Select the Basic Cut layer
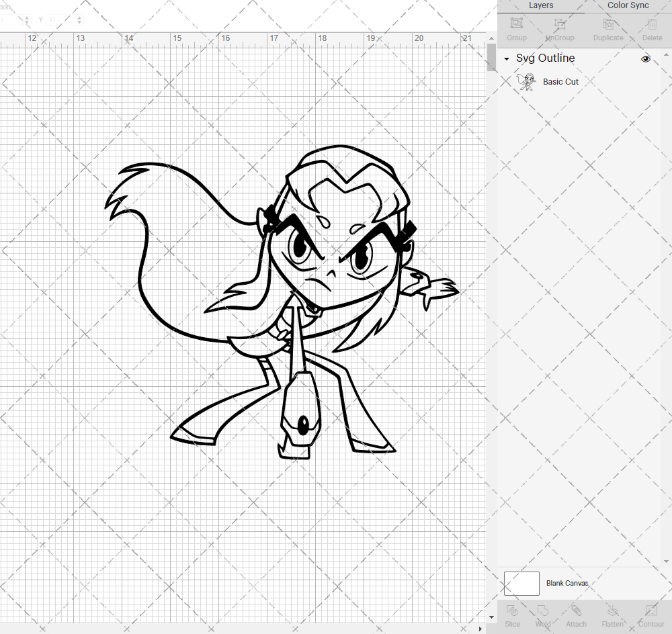The height and width of the screenshot is (634, 672). click(560, 81)
